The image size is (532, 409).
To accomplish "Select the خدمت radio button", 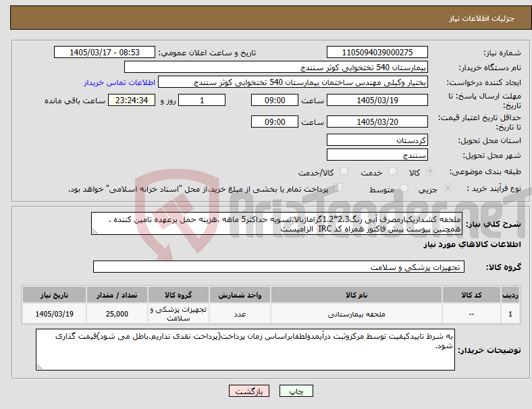I will [x=392, y=171].
